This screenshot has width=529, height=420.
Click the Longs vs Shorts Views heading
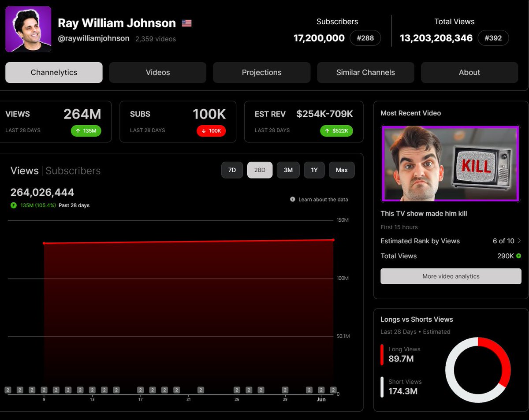click(417, 320)
